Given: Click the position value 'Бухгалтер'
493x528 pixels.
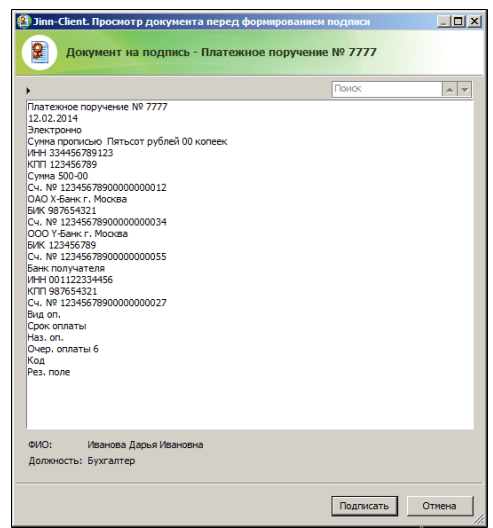Looking at the screenshot, I should pyautogui.click(x=111, y=461).
